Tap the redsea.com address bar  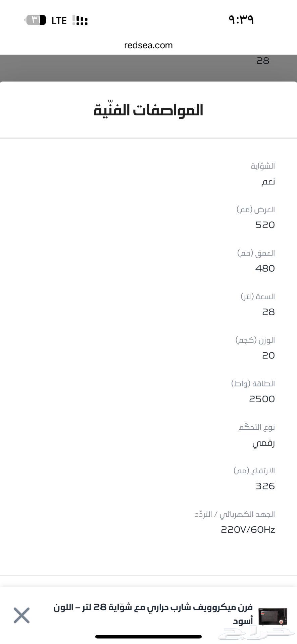[x=148, y=45]
